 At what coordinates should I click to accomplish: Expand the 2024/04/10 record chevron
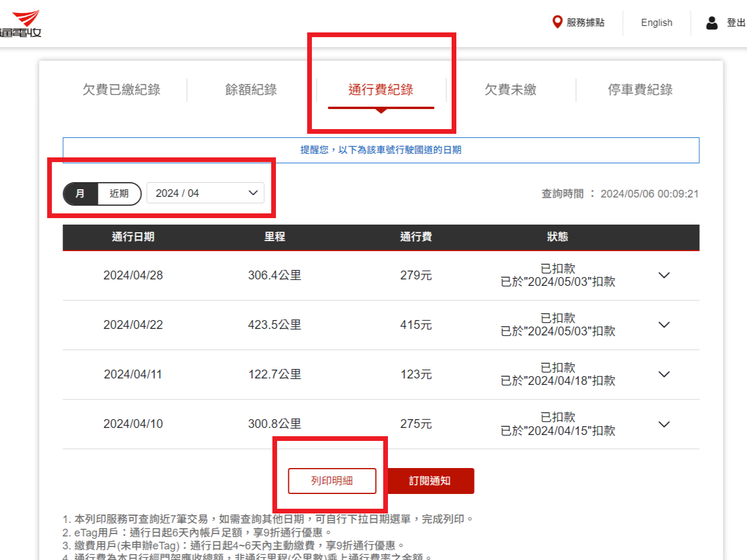coord(664,424)
